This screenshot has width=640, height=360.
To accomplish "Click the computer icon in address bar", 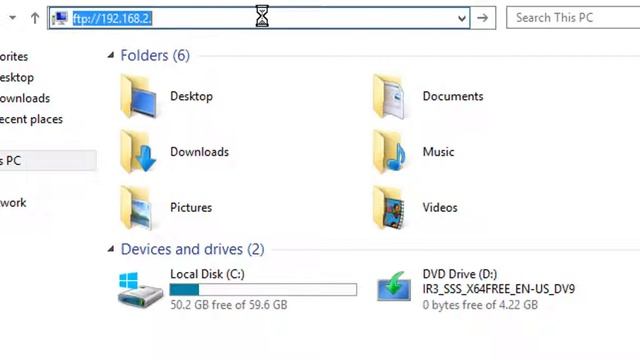I will pos(60,18).
